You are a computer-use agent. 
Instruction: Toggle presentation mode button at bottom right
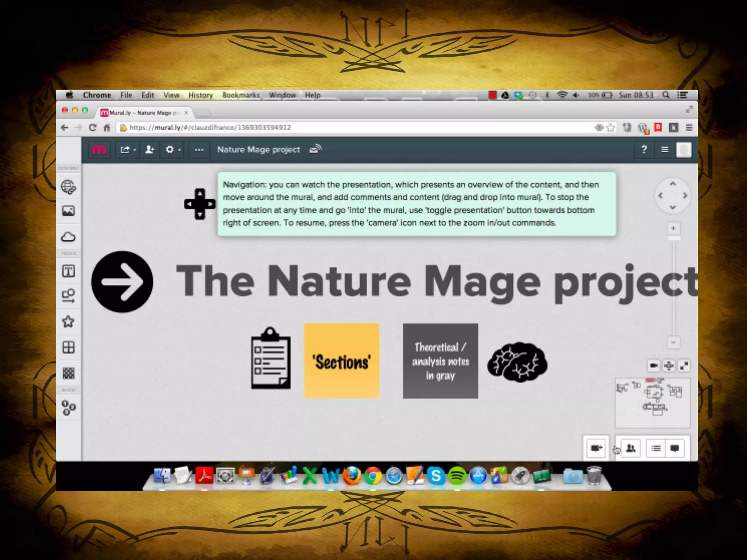click(596, 448)
